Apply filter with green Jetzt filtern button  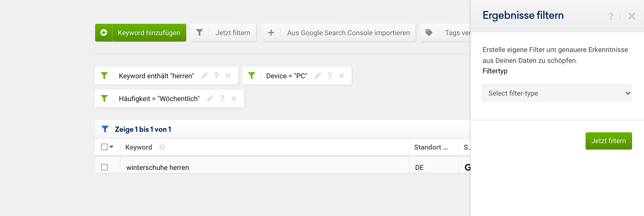pos(608,141)
